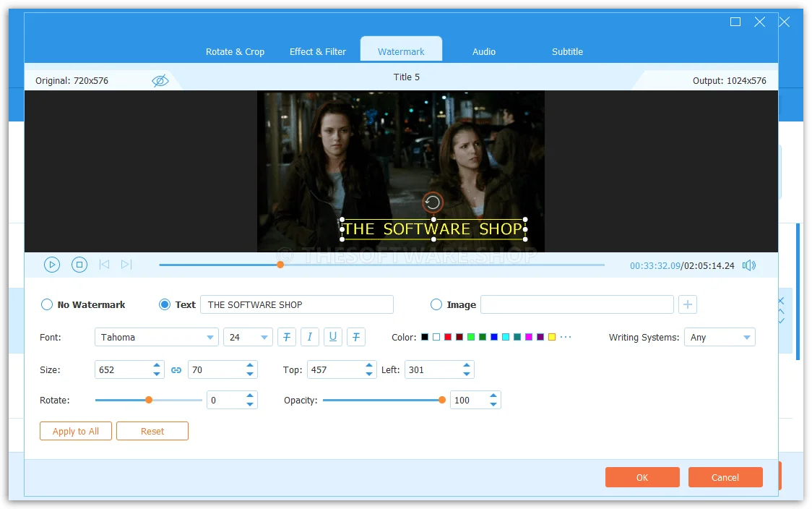The width and height of the screenshot is (812, 509).
Task: Switch to the Effect & Filter tab
Action: point(317,52)
